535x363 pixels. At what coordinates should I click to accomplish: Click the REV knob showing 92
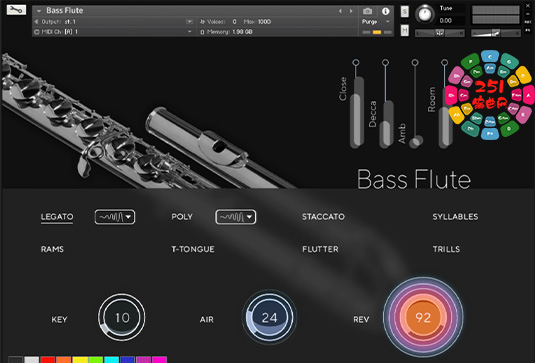(423, 317)
